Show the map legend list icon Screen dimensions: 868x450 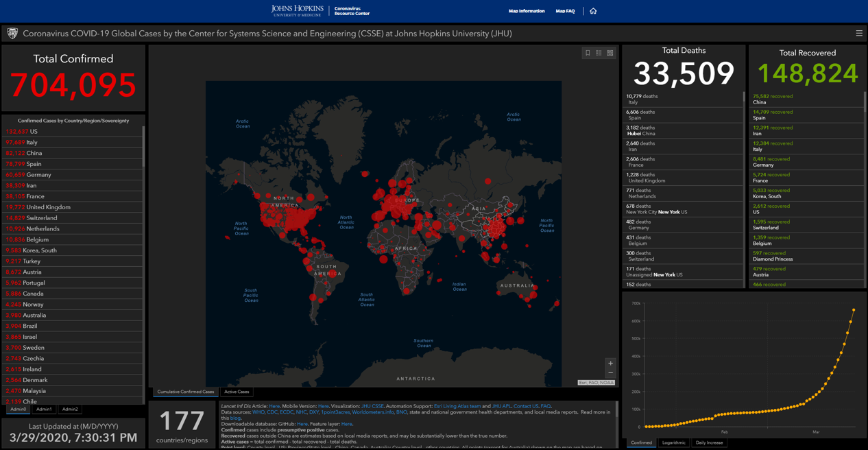pos(599,53)
